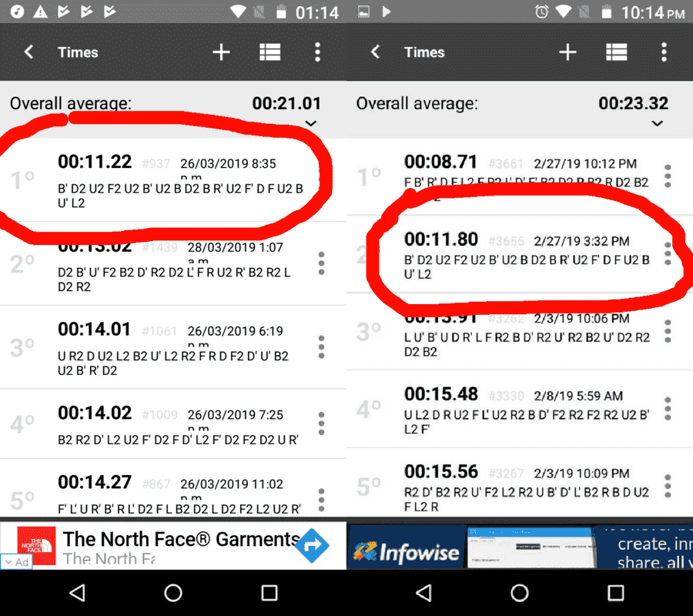The width and height of the screenshot is (693, 616).
Task: Open list view icon on right phone
Action: [x=616, y=52]
